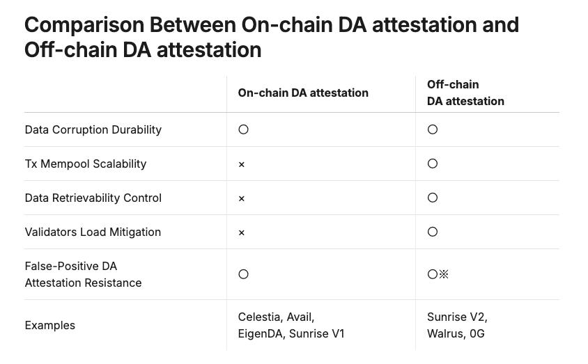Select the "Tx Mempool Scalability" row label
This screenshot has width=588, height=364.
pyautogui.click(x=86, y=164)
